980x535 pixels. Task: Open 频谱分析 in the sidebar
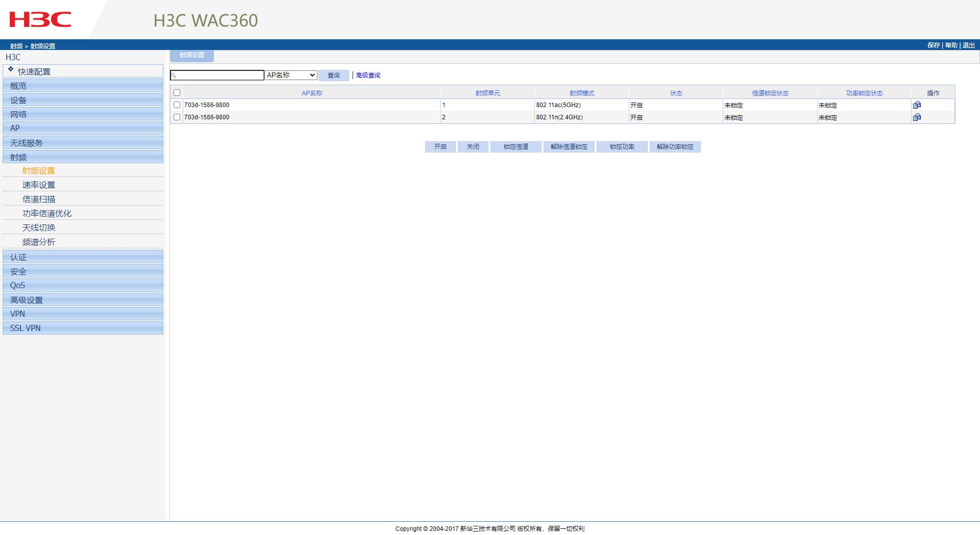pos(38,242)
